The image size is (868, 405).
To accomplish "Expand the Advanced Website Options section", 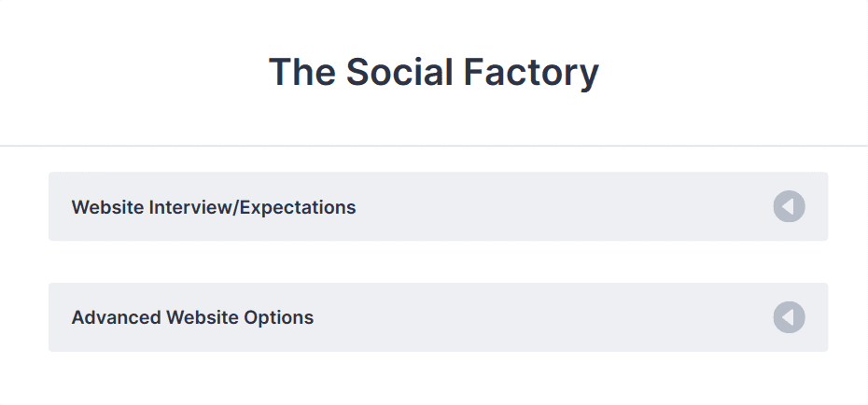I will (x=438, y=317).
